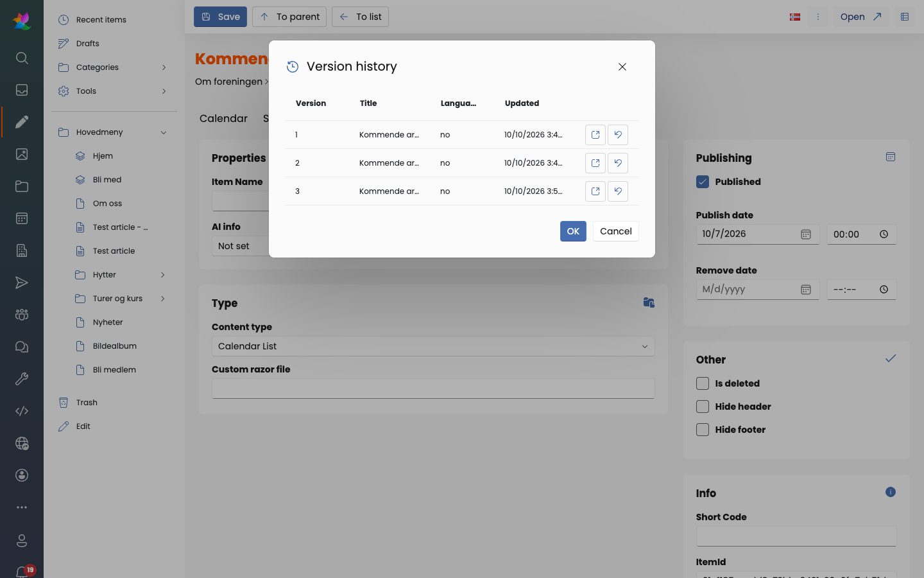Restore version 1 of the item
This screenshot has height=578, width=924.
point(618,135)
